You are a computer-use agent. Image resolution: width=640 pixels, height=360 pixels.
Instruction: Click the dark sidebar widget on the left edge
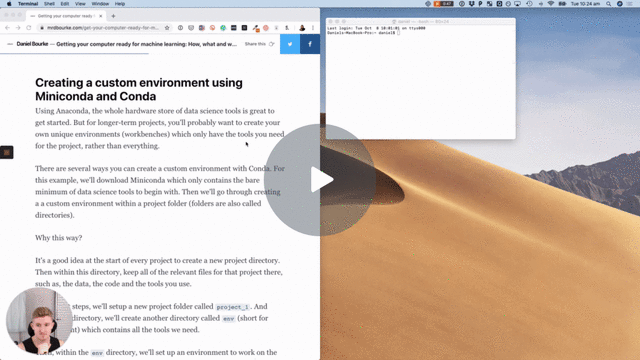[x=7, y=152]
